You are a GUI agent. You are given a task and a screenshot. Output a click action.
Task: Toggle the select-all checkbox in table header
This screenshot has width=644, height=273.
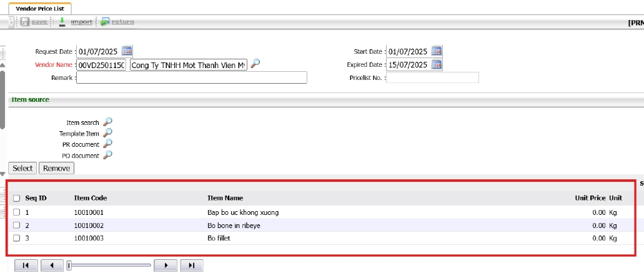point(17,198)
